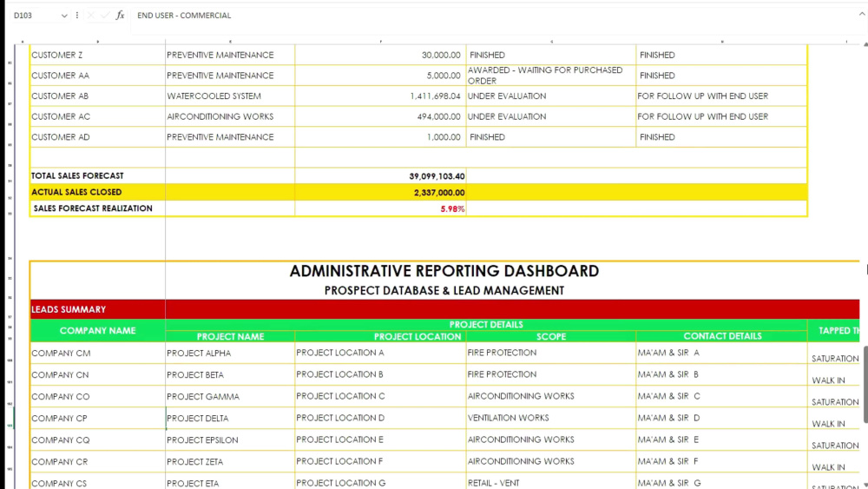Select cell COMPANY CM
Screen dimensions: 868x489
97,353
